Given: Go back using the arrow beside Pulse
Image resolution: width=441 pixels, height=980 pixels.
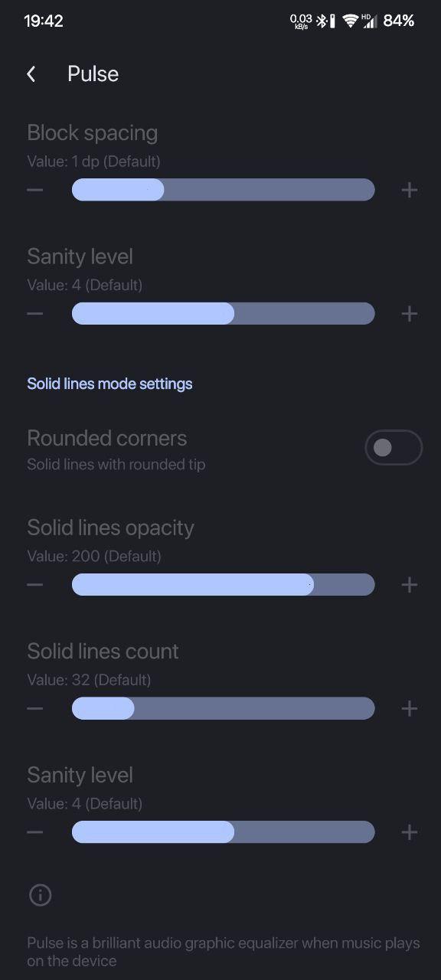Looking at the screenshot, I should click(x=31, y=73).
